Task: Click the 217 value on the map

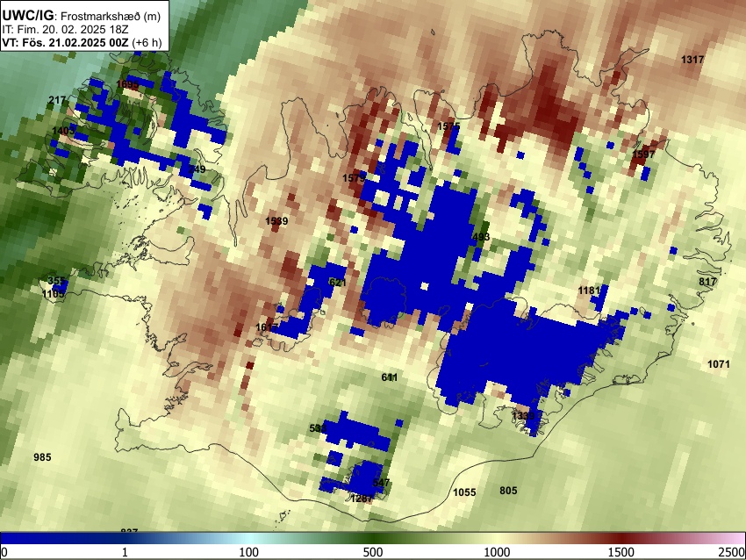Action: [57, 100]
